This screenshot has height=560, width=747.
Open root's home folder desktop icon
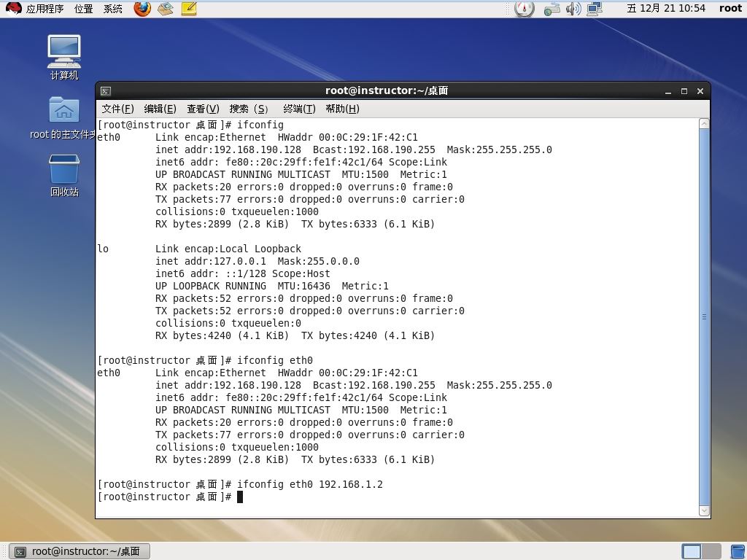64,118
